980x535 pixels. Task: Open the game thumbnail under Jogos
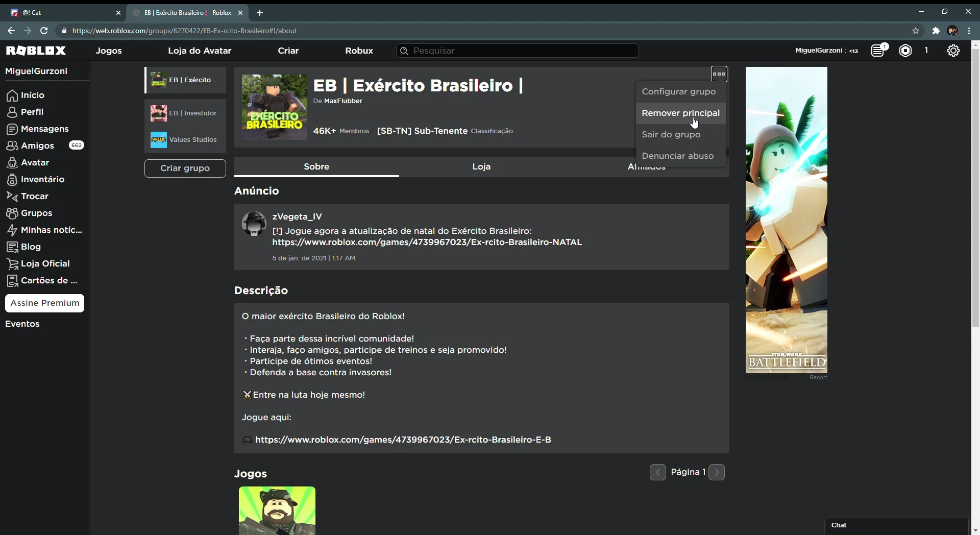tap(277, 510)
